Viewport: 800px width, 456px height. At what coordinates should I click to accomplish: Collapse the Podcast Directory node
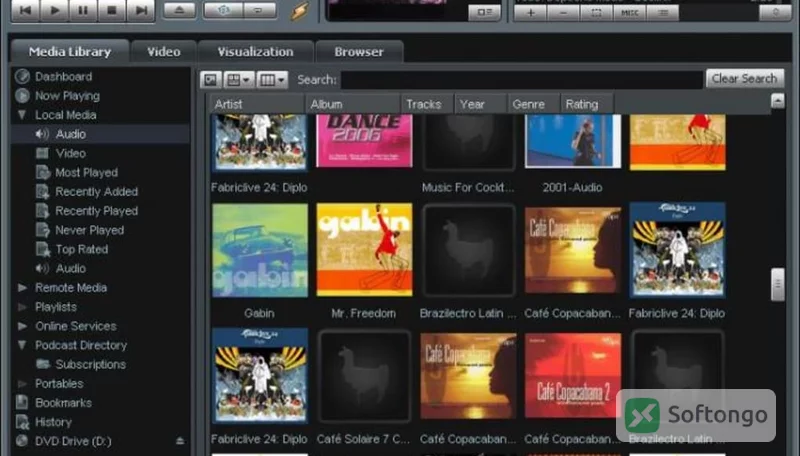coord(22,345)
